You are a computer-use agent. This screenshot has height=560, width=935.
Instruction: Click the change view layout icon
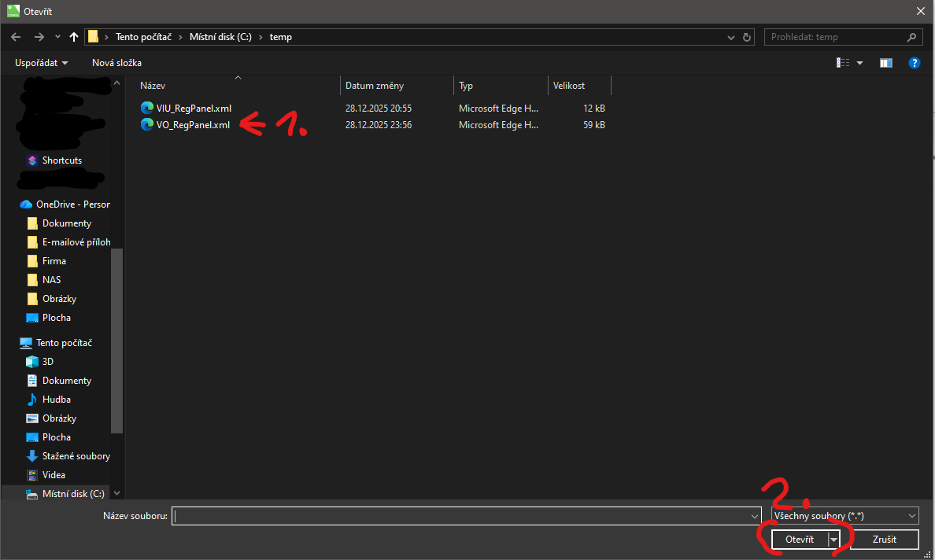click(x=843, y=63)
